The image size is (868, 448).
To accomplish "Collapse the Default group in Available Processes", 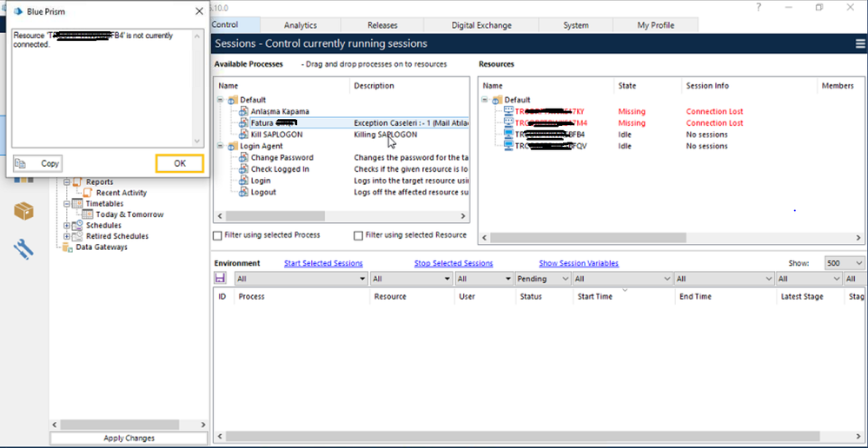I will click(221, 100).
